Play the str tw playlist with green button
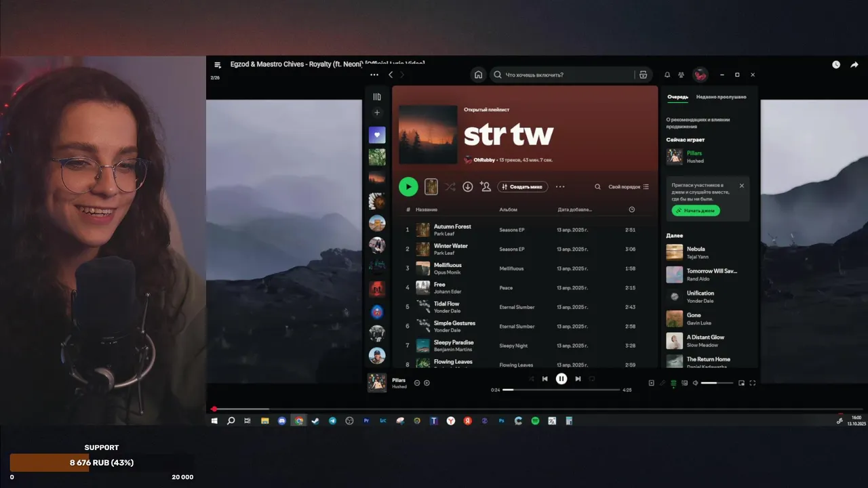Viewport: 868px width, 488px height. tap(408, 186)
